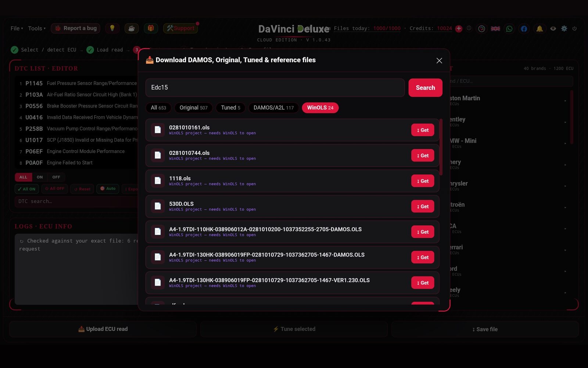Click the gift box icon in the top bar

151,28
